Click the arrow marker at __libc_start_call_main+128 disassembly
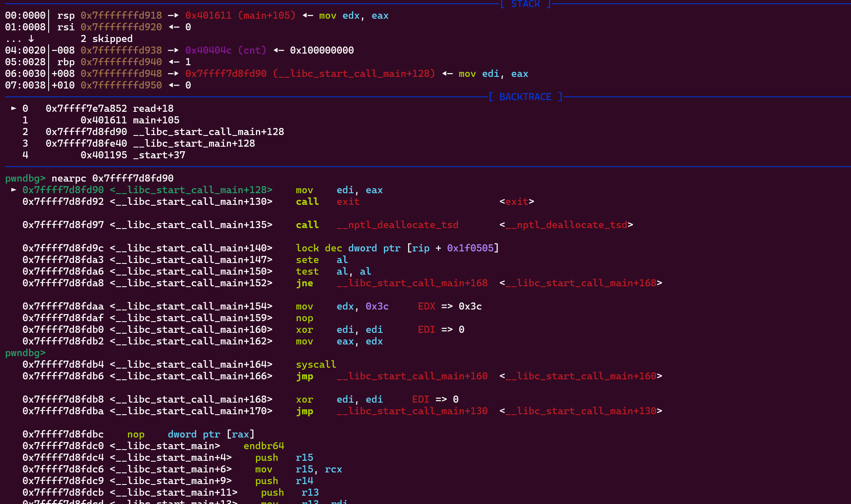Image resolution: width=851 pixels, height=504 pixels. point(14,190)
